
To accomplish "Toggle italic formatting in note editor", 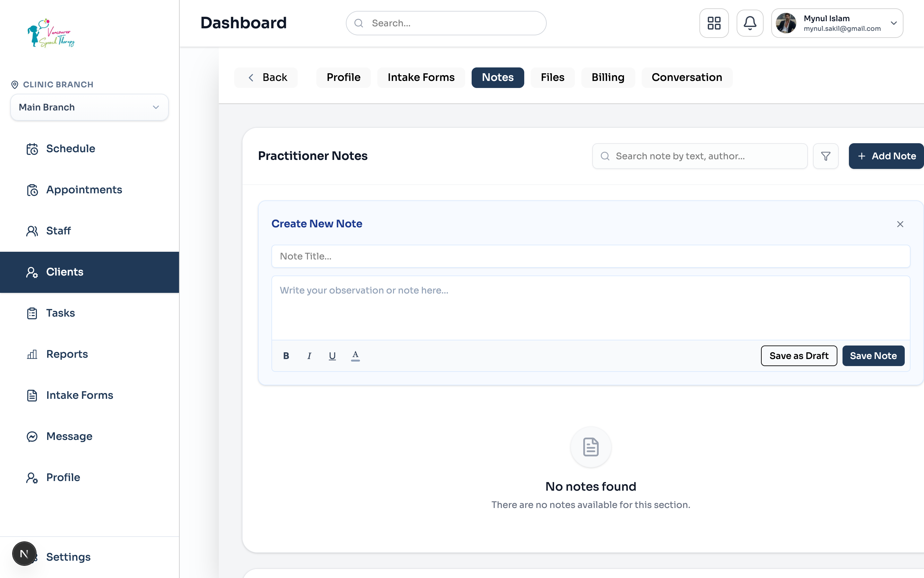I will [309, 355].
